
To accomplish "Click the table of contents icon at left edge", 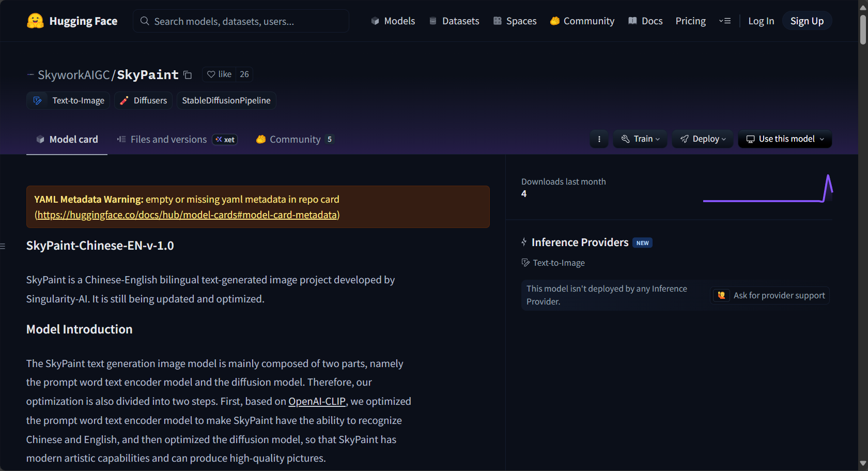I will (x=3, y=246).
